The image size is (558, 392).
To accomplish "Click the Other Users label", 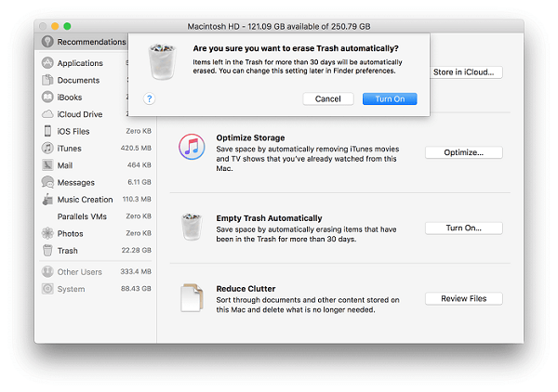I will (80, 272).
